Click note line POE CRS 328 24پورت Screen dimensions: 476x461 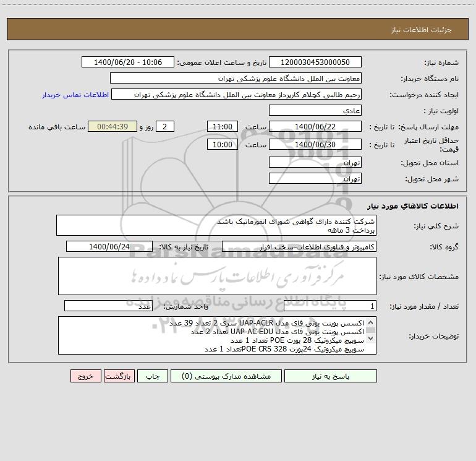point(284,349)
